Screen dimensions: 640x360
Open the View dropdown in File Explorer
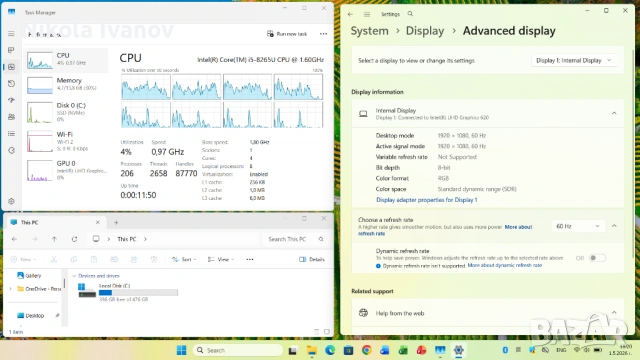[x=221, y=260]
